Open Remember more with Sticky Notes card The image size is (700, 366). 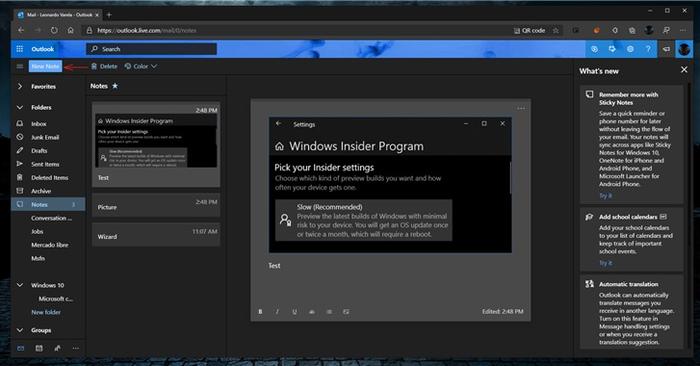click(x=632, y=145)
